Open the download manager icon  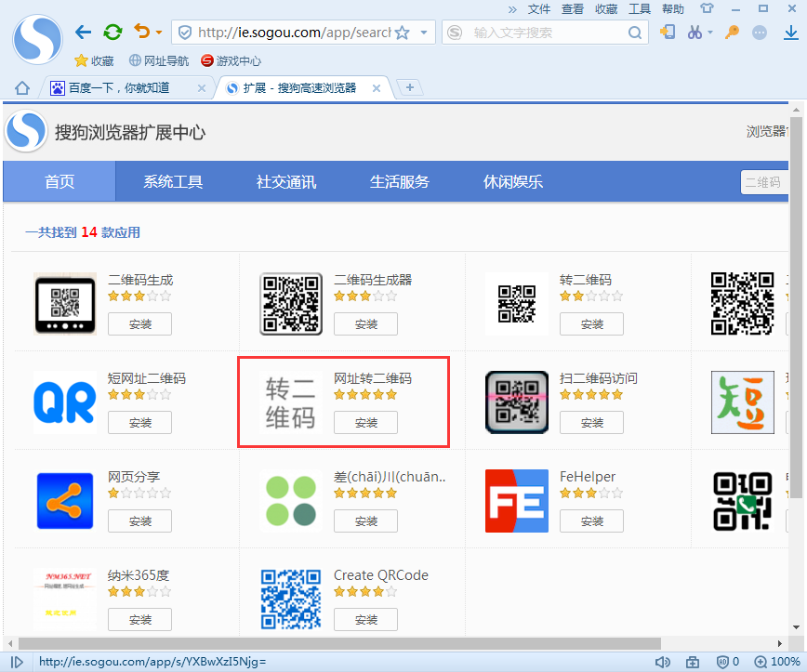(791, 33)
